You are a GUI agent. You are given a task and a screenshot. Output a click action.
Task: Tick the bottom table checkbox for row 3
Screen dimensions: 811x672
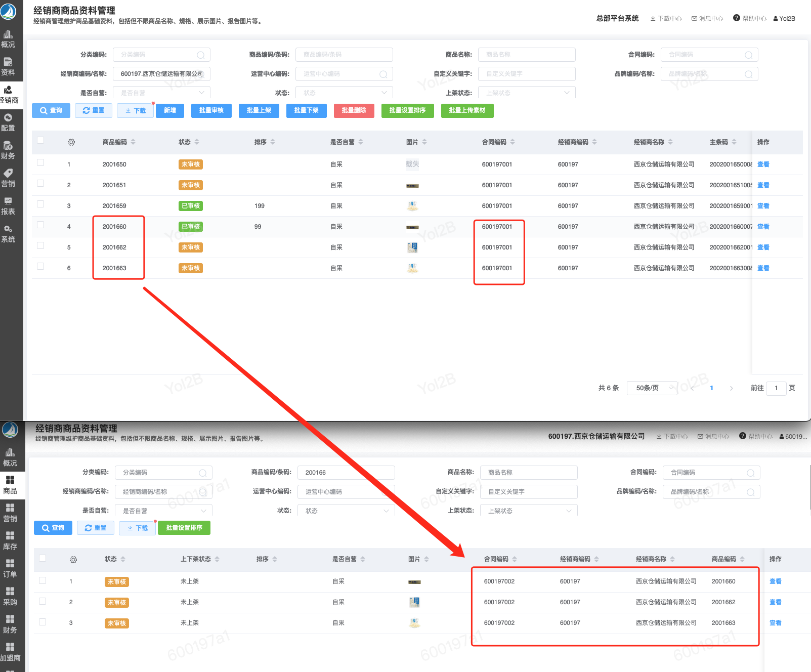point(42,622)
